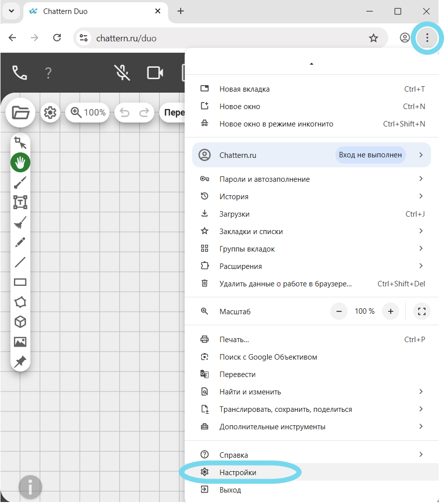Expand the История submenu

(421, 196)
